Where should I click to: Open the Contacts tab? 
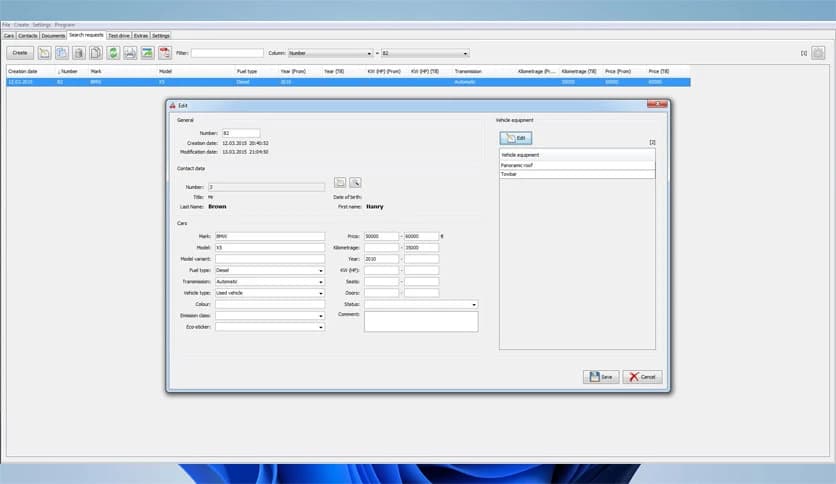(x=27, y=35)
